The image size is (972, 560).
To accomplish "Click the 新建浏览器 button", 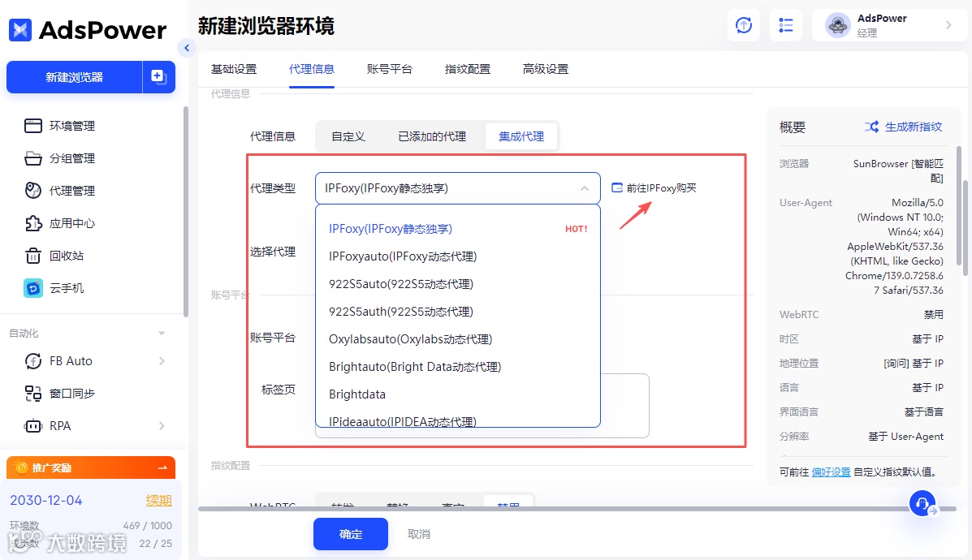I will pos(75,77).
